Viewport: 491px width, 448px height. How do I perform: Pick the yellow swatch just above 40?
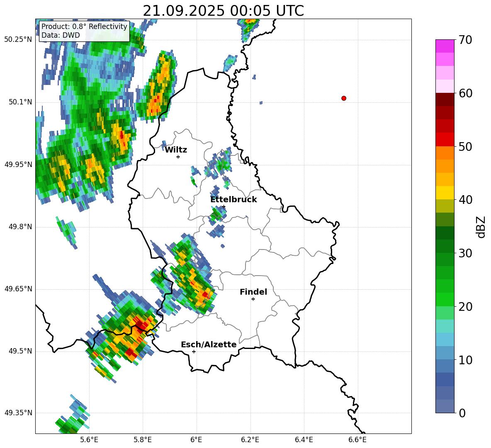[445, 193]
